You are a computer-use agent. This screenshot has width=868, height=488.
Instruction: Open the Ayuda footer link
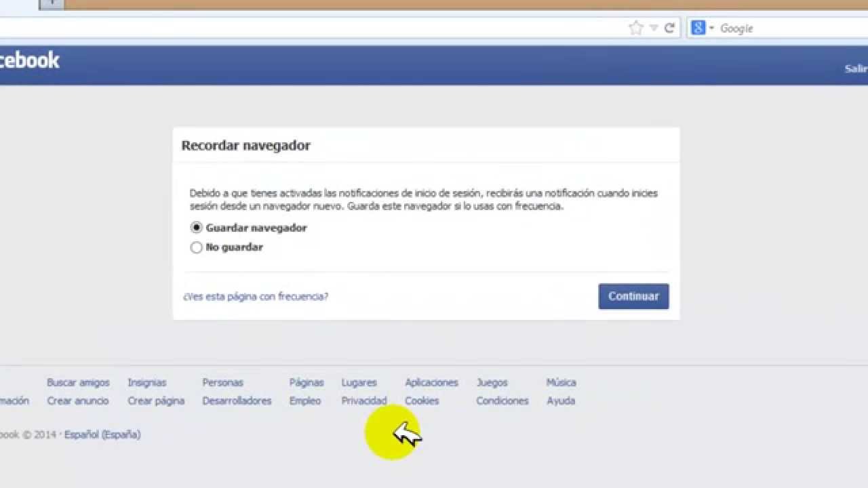[x=561, y=401]
